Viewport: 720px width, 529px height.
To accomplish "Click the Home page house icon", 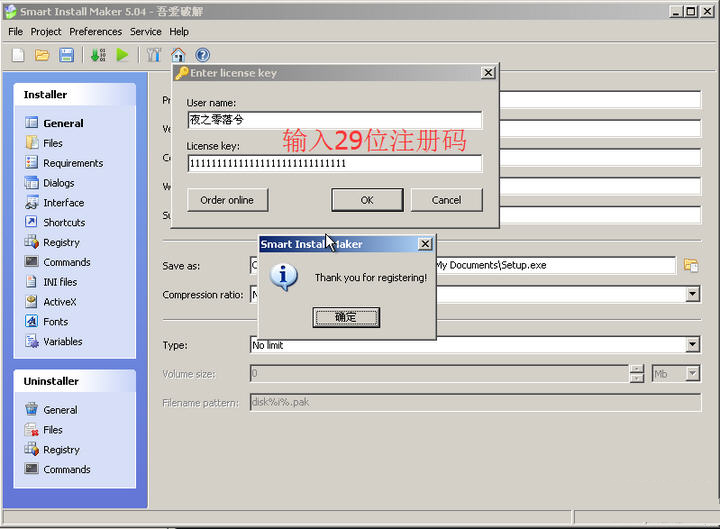I will click(x=178, y=55).
